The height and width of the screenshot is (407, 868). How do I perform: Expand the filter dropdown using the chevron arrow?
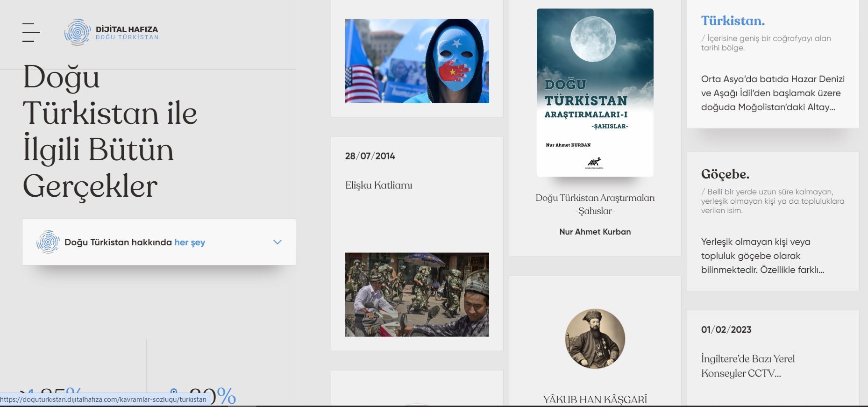[x=277, y=242]
